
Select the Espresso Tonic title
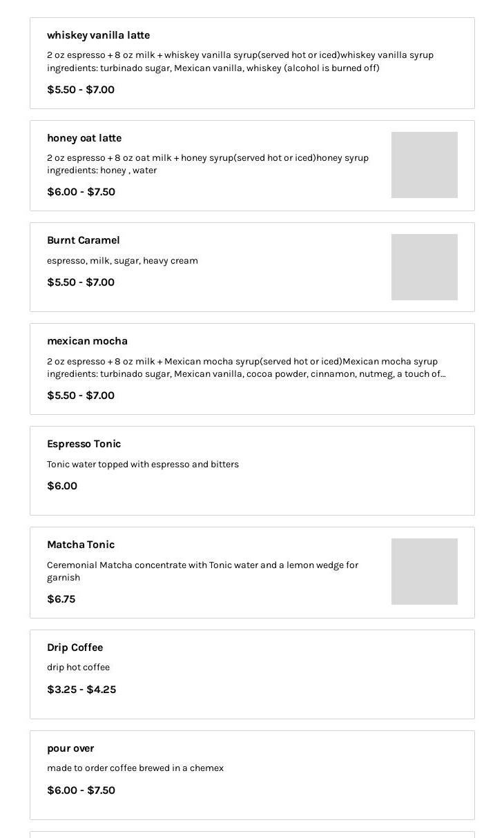click(x=84, y=444)
